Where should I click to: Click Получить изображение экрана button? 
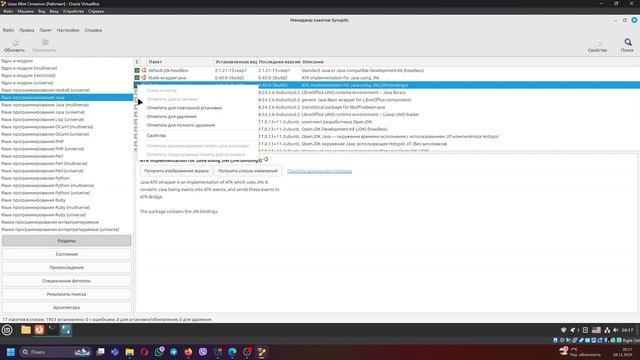coord(176,171)
